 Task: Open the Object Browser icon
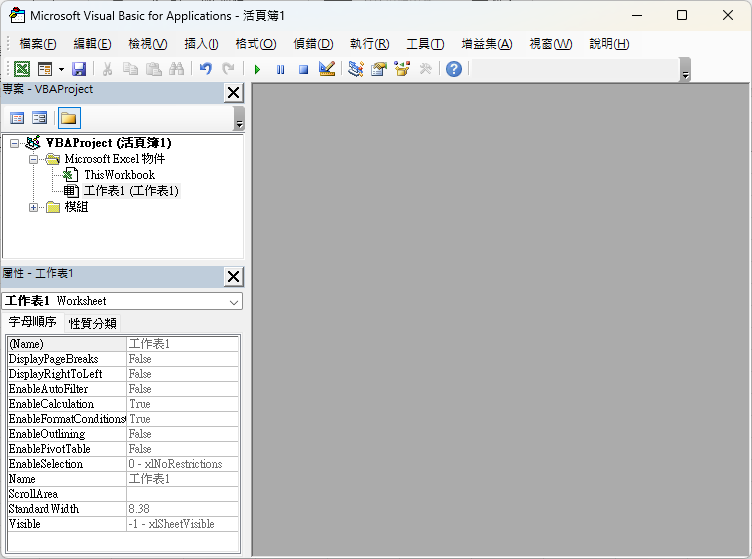[402, 69]
